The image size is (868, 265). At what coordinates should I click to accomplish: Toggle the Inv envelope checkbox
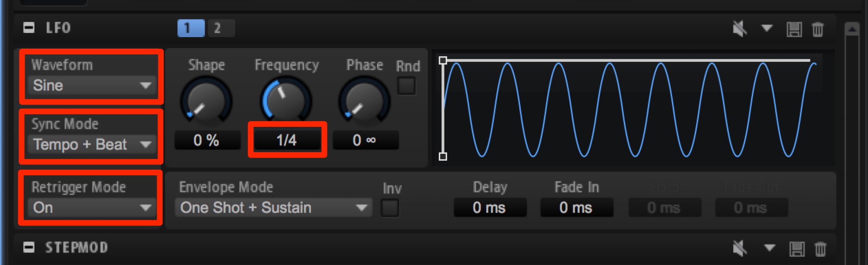[390, 208]
